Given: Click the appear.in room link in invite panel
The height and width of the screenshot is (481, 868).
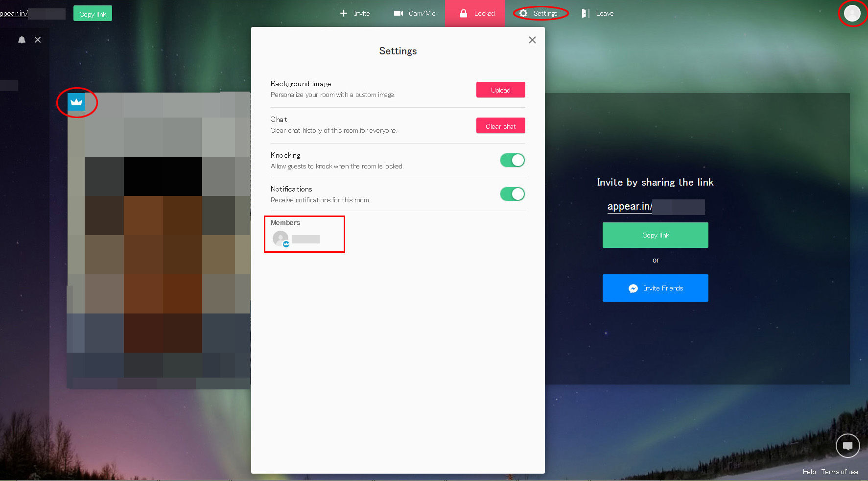Looking at the screenshot, I should [x=656, y=207].
